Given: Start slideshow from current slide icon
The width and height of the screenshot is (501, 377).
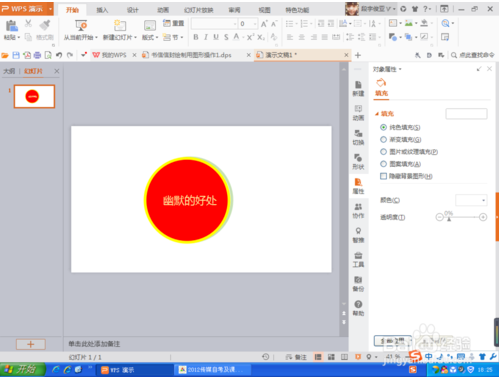Looking at the screenshot, I should [81, 25].
